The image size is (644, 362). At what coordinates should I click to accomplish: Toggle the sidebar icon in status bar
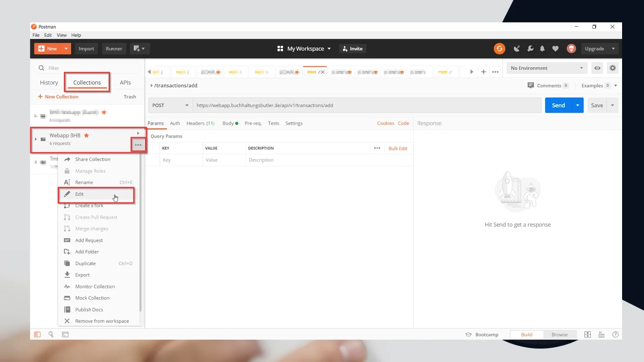(38, 334)
